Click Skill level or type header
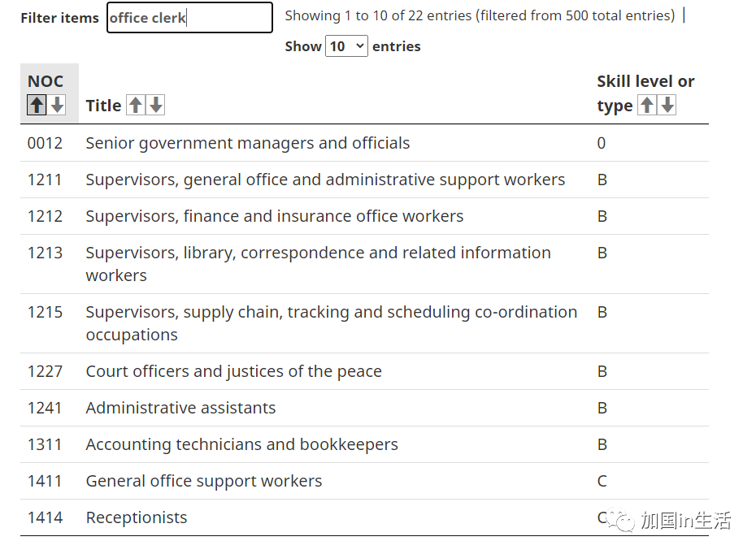The image size is (756, 554). (x=645, y=93)
